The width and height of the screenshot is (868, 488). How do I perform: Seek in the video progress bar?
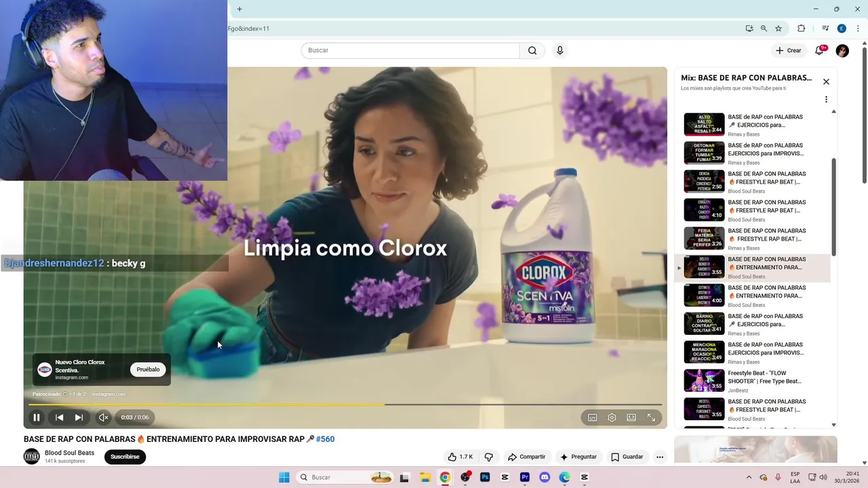pos(345,405)
